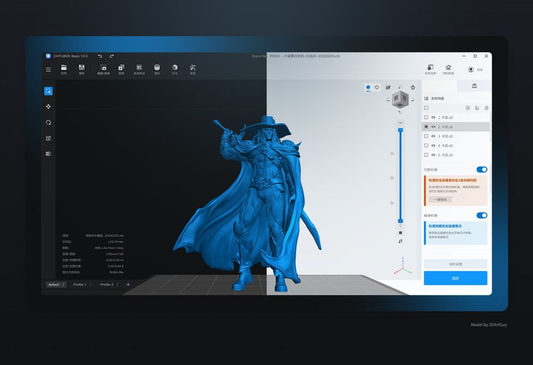Click the big blue Slice button
Viewport: 533px width, 365px height.
455,278
